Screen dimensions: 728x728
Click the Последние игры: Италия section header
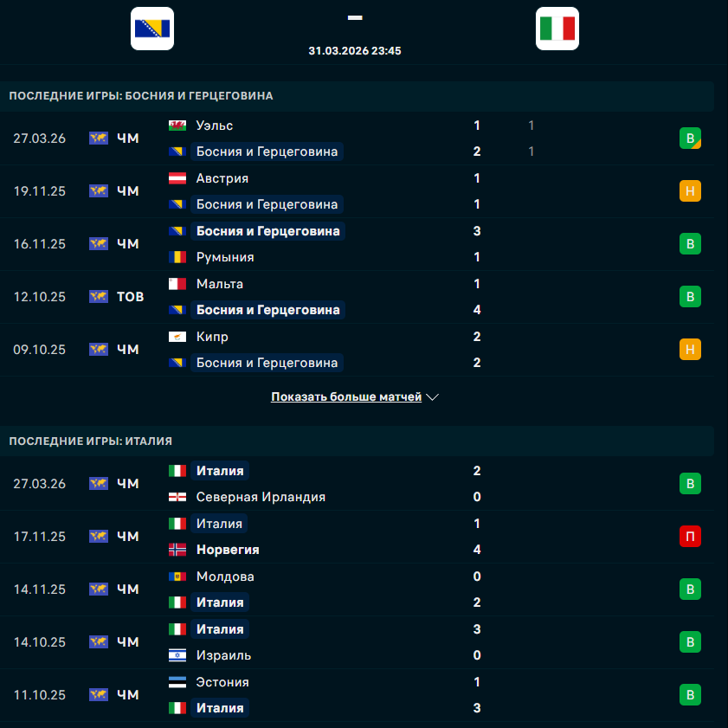[x=91, y=441]
